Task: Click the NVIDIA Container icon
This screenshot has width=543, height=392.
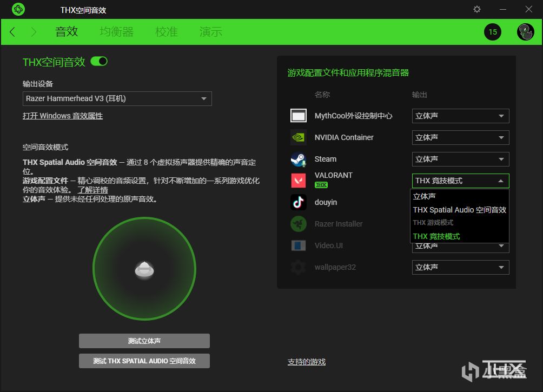Action: coord(298,137)
